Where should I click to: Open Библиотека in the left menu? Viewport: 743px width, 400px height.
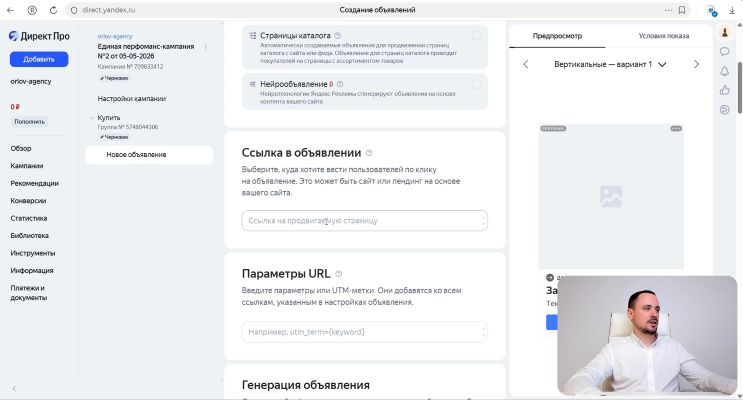tap(29, 236)
